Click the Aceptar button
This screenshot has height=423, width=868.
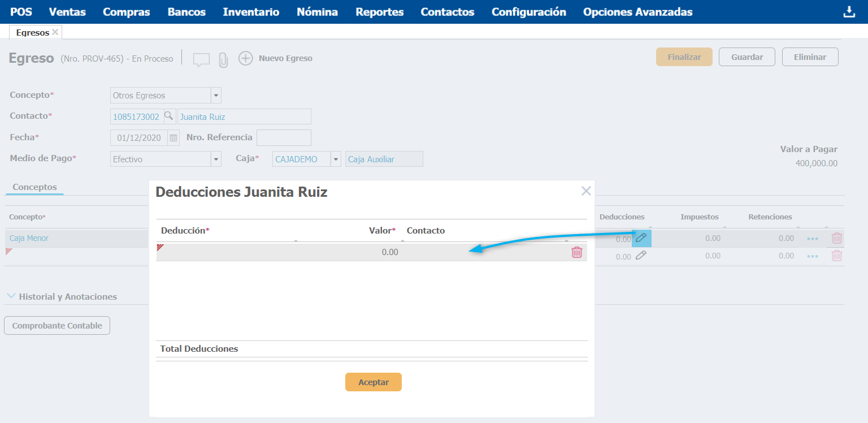[x=373, y=382]
